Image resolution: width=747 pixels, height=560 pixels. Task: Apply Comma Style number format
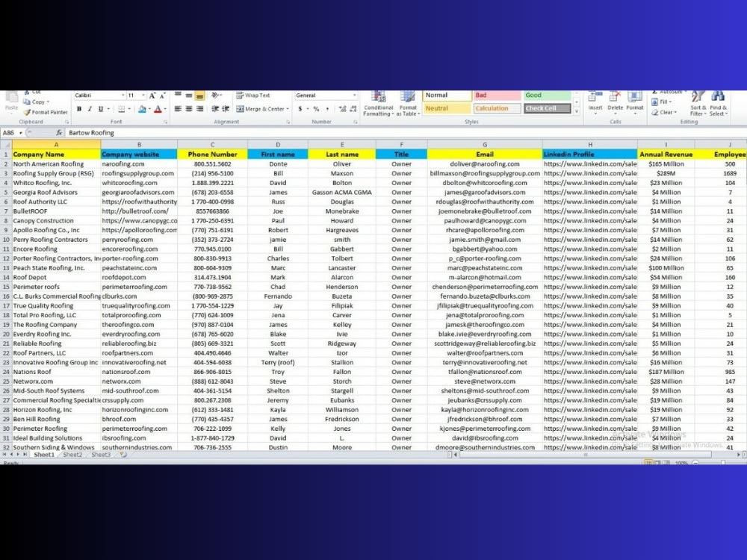tap(327, 109)
